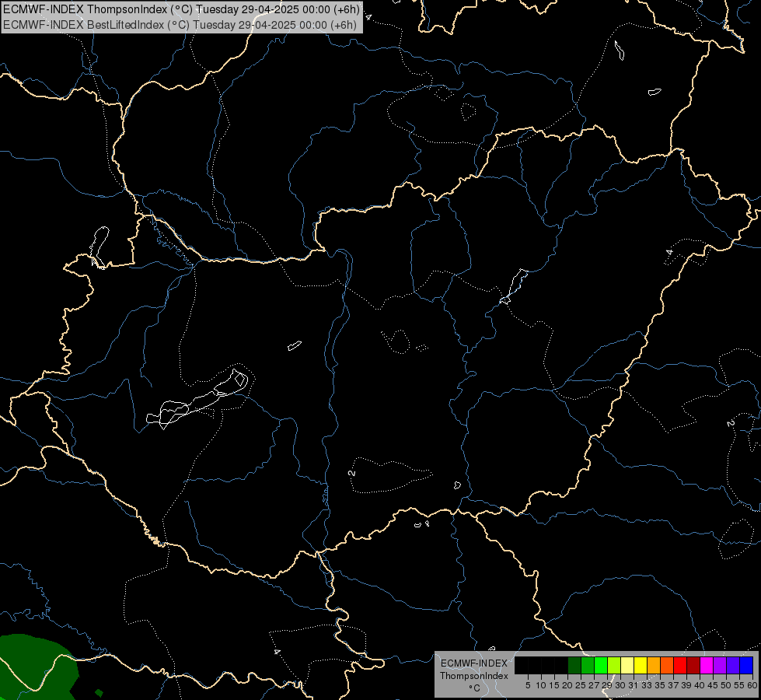Select the pale yellow 30–31 legend swatch
The width and height of the screenshot is (761, 700).
pyautogui.click(x=627, y=666)
